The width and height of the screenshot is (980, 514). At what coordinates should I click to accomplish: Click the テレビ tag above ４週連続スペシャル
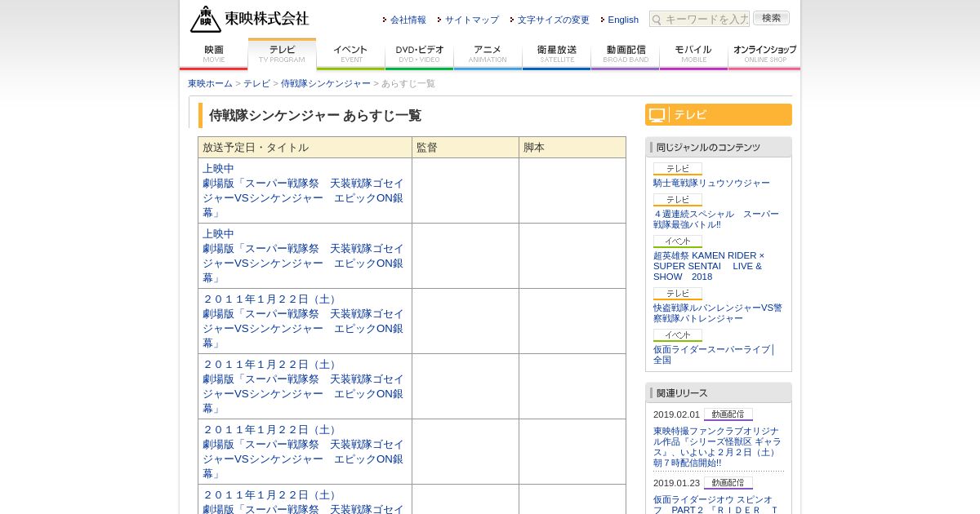click(678, 200)
